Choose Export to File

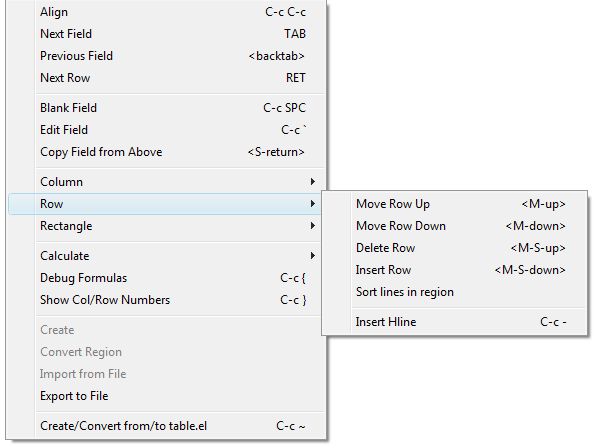tap(167, 396)
